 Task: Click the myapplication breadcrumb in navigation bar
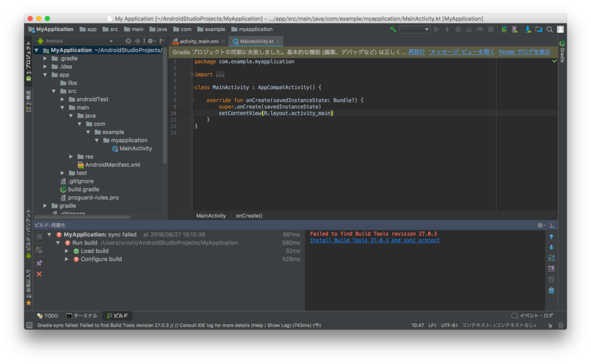click(x=252, y=29)
